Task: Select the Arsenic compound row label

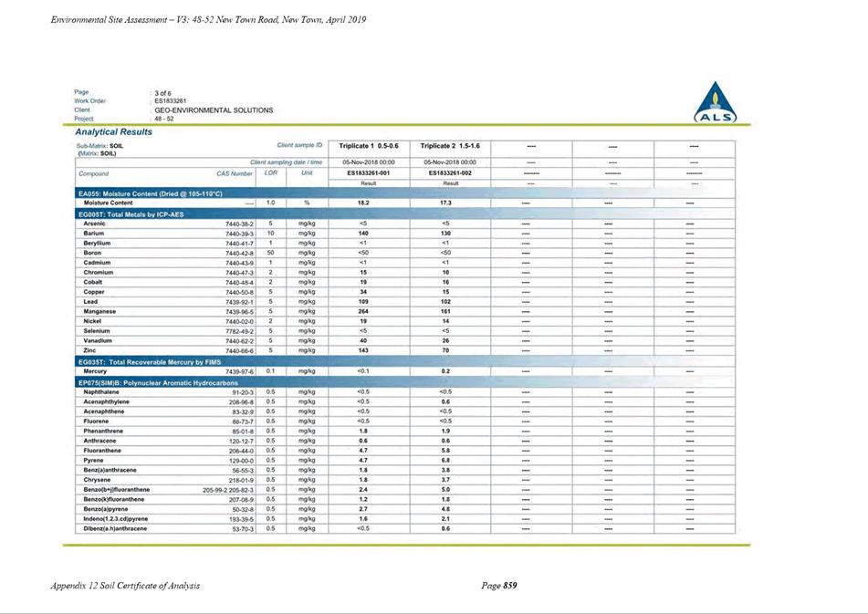Action: click(94, 224)
